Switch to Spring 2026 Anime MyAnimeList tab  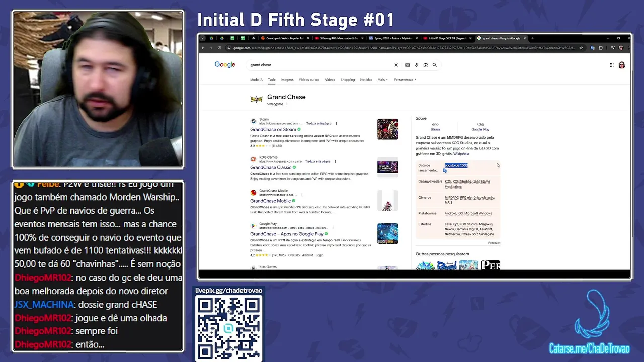pyautogui.click(x=392, y=38)
